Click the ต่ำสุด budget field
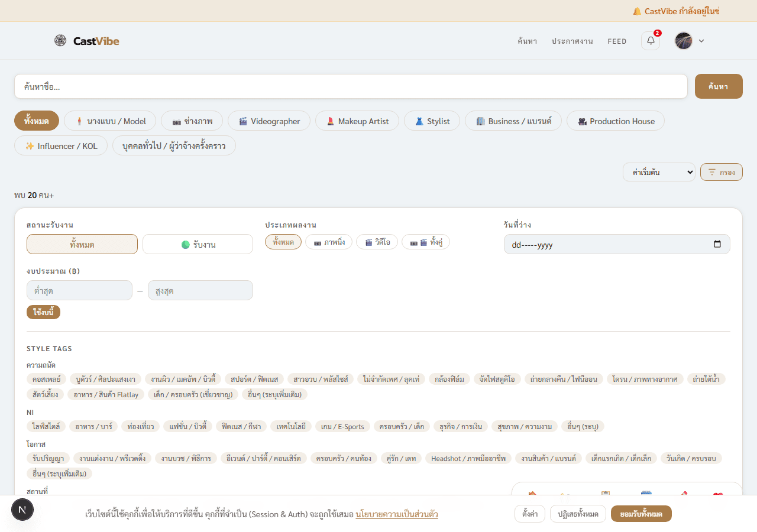Image resolution: width=757 pixels, height=532 pixels. click(x=79, y=290)
